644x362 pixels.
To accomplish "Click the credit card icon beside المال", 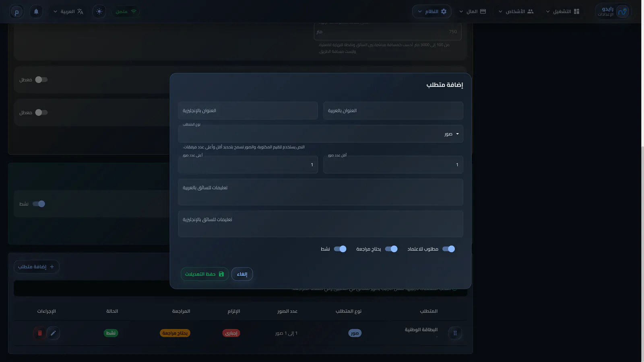I will tap(483, 11).
